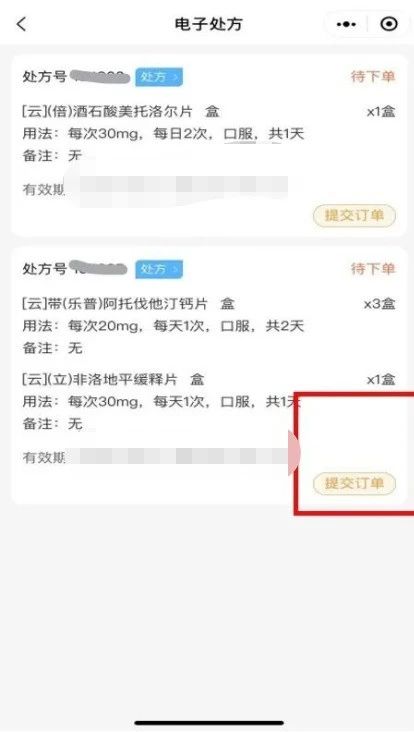This screenshot has height=732, width=414.
Task: Open the second prescription's blue 处方 tag
Action: pyautogui.click(x=159, y=269)
